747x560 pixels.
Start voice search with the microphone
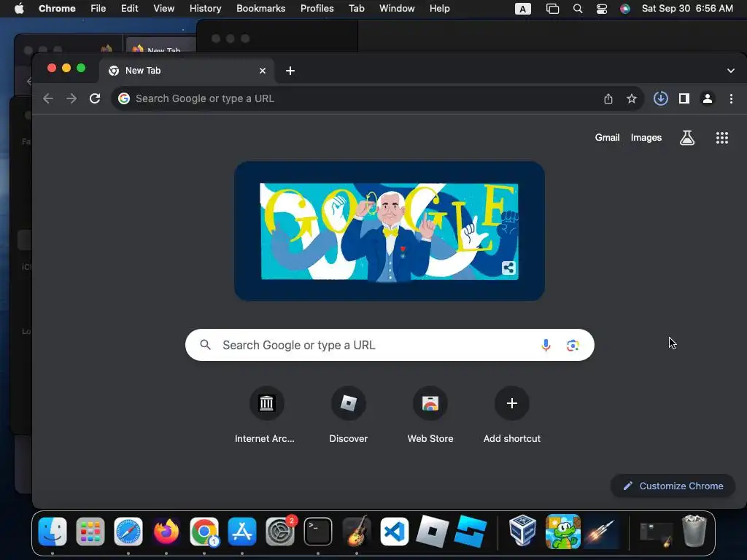(546, 345)
